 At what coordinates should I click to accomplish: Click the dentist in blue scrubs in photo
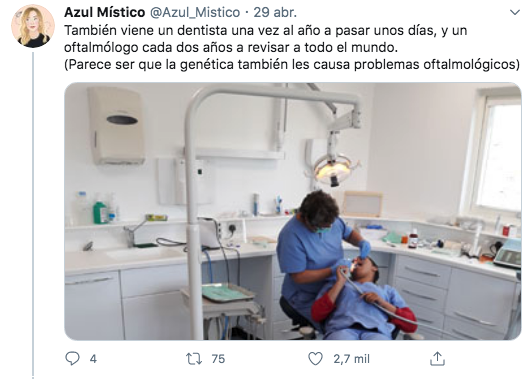(312, 258)
